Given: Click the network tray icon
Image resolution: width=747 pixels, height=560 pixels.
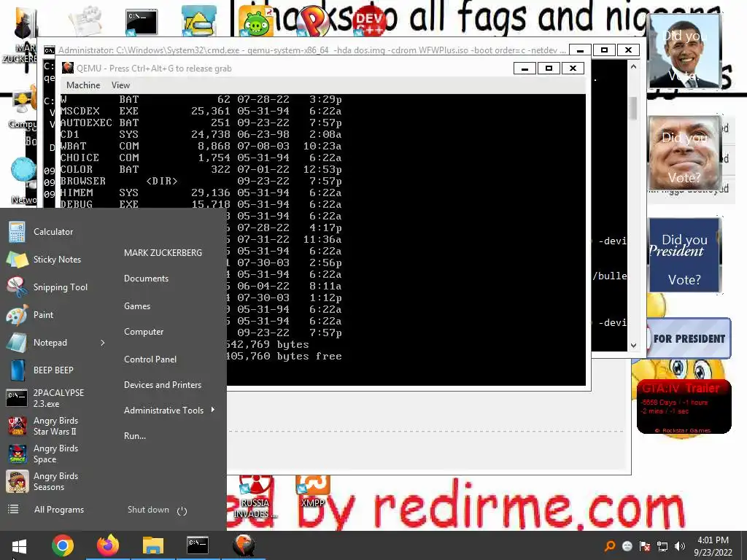Looking at the screenshot, I should 662,546.
